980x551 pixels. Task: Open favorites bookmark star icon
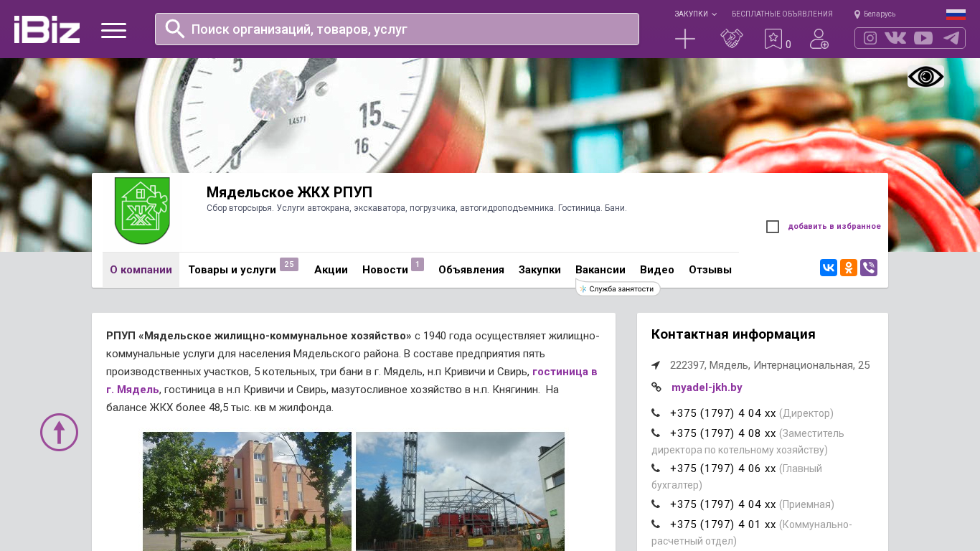[773, 39]
